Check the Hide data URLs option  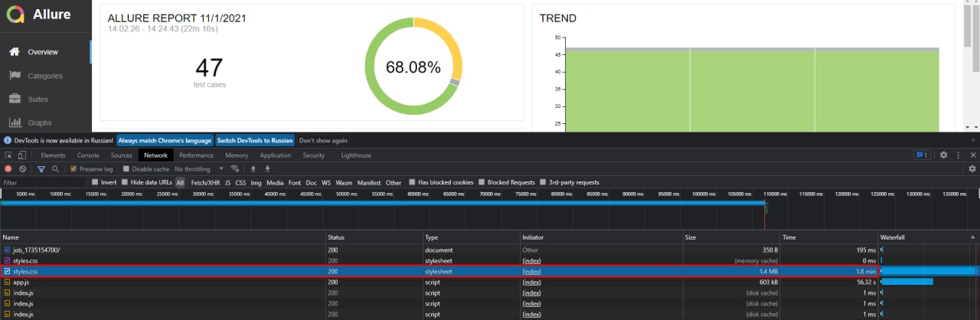(x=126, y=182)
